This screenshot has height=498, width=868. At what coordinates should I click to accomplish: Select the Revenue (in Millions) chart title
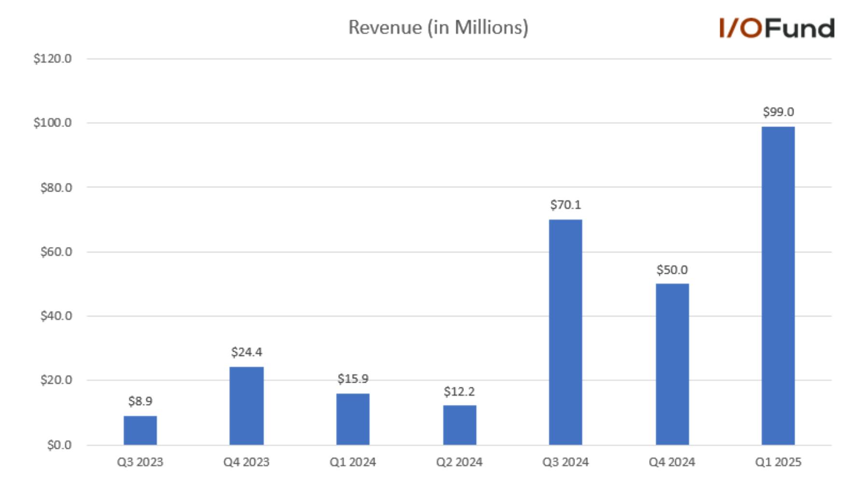(x=438, y=28)
